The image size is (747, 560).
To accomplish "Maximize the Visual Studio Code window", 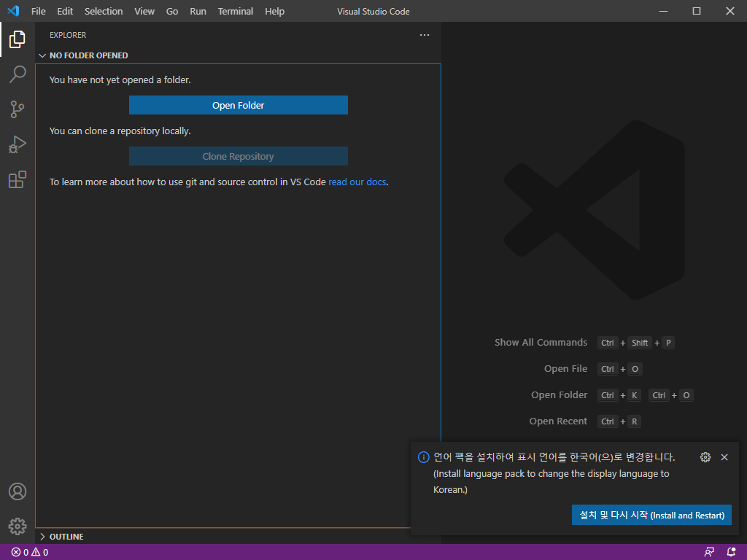I will pos(697,11).
